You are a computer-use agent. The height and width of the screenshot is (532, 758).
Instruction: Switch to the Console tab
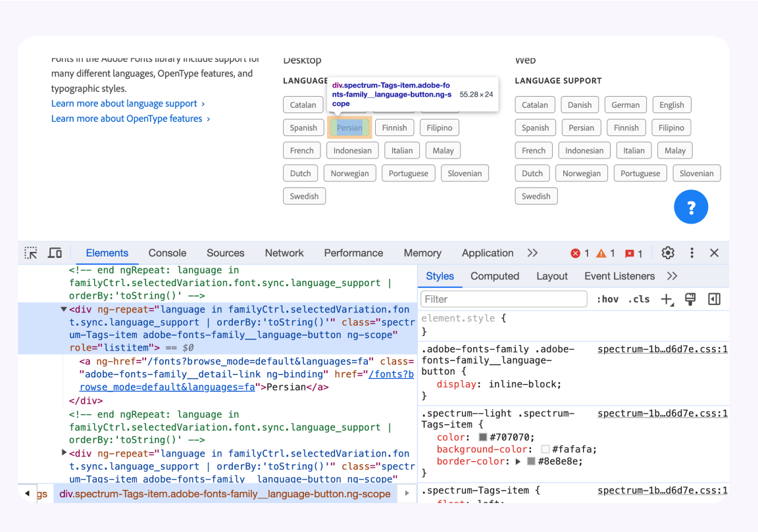[x=167, y=253]
